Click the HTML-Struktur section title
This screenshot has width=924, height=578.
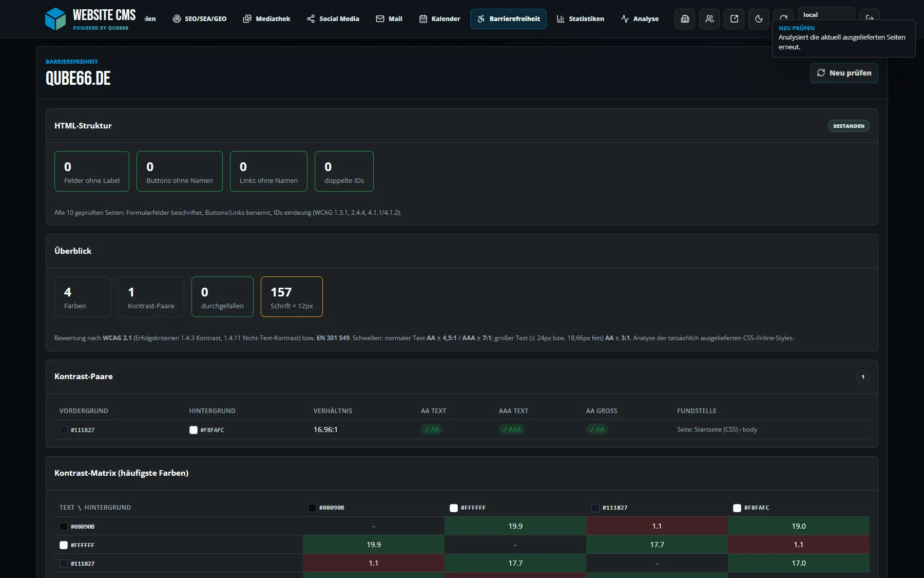pyautogui.click(x=83, y=126)
